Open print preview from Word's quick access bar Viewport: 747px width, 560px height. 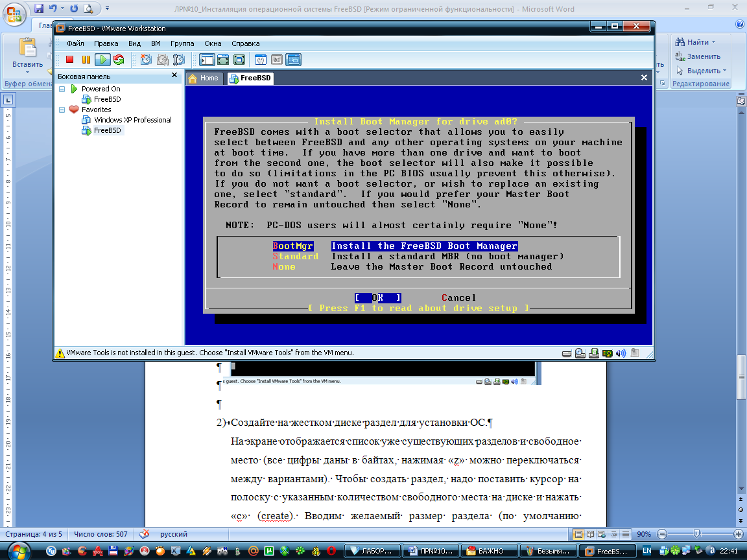point(89,8)
